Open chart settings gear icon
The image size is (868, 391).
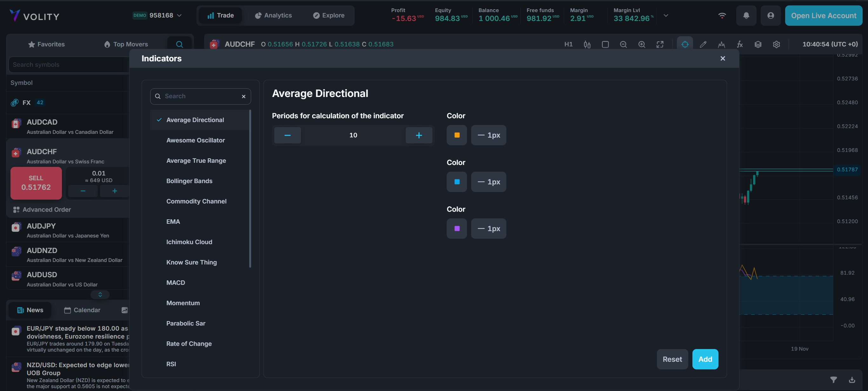pyautogui.click(x=776, y=44)
